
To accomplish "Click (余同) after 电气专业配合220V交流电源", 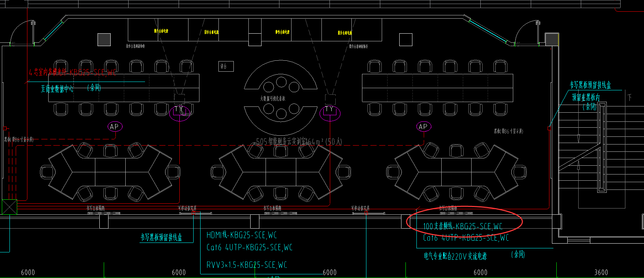I will [x=518, y=254].
